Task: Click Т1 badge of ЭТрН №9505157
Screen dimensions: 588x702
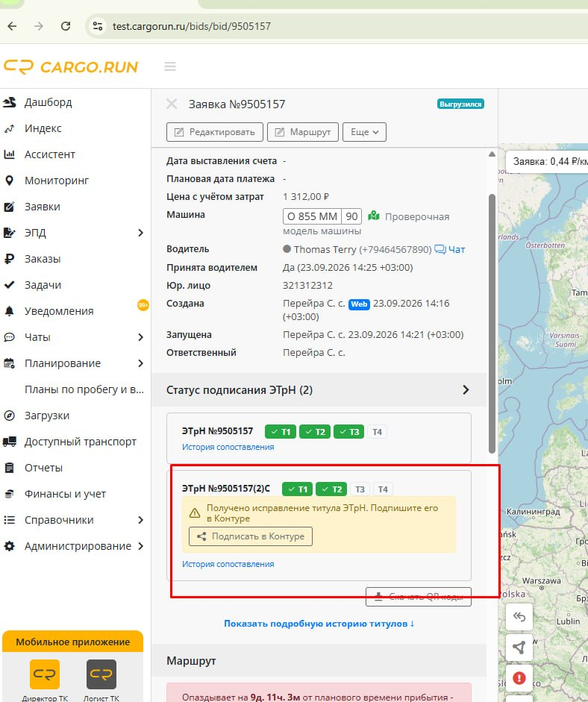Action: click(x=281, y=432)
